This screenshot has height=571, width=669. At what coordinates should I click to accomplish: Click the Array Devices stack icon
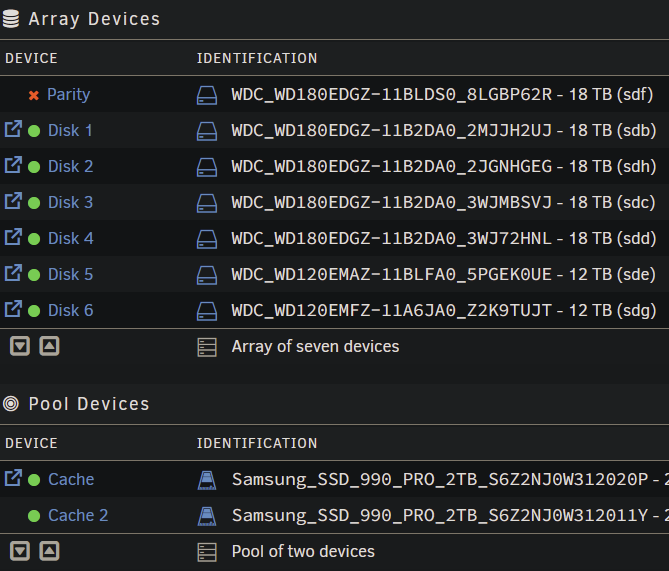(11, 19)
